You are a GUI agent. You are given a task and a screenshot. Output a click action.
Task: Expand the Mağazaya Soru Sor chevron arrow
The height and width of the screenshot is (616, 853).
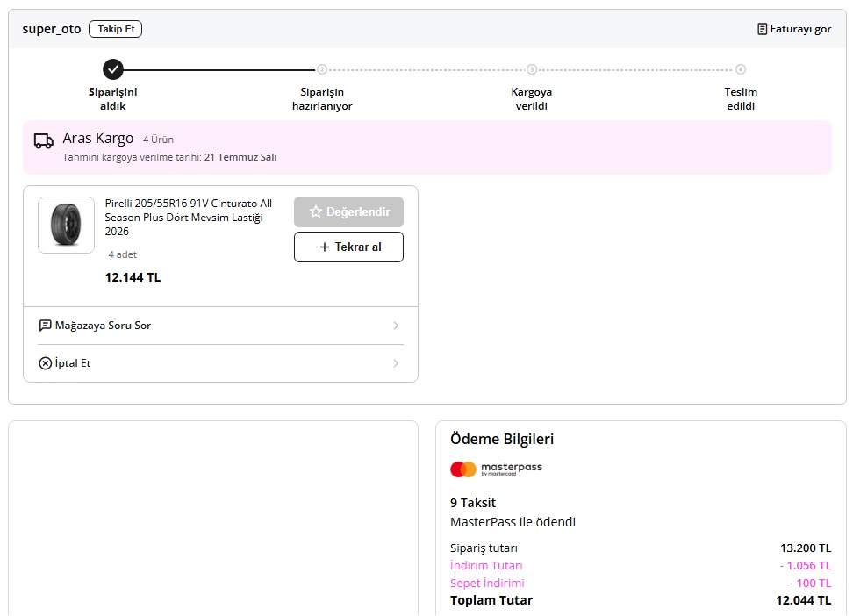point(396,326)
